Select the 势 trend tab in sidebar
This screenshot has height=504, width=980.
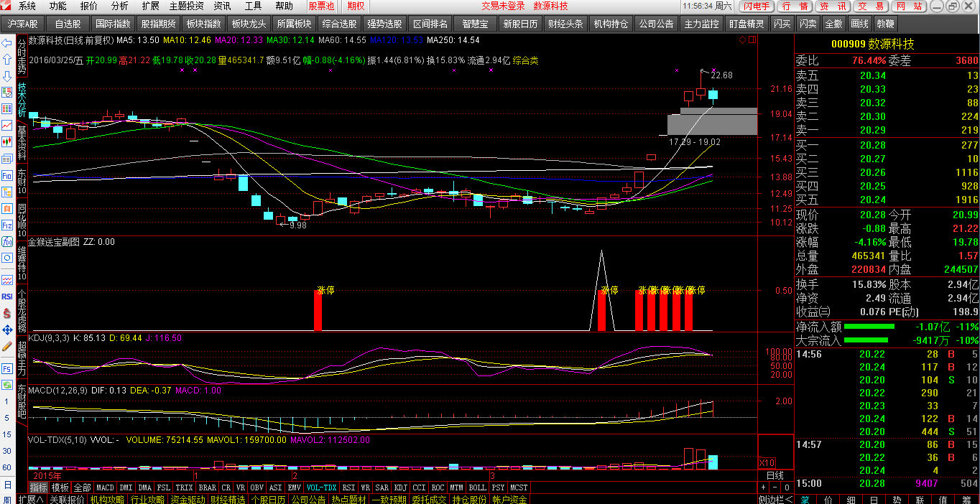tap(897, 499)
